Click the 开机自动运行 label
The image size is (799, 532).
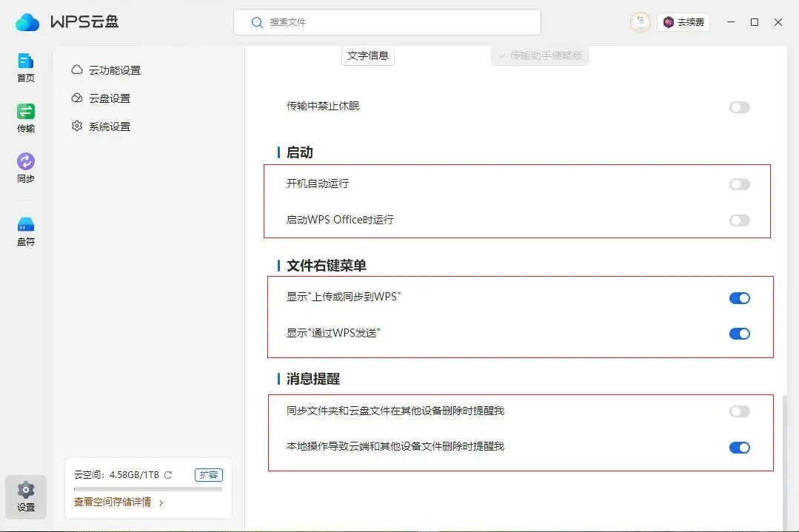point(318,183)
